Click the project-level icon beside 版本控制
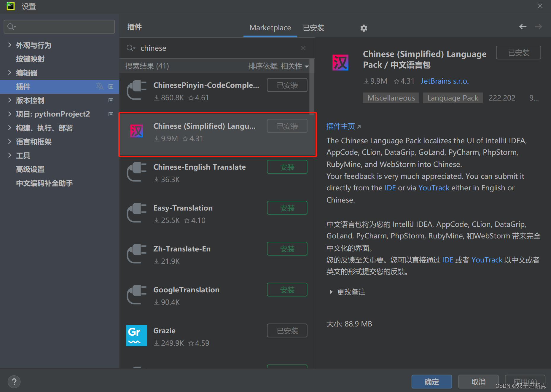 pyautogui.click(x=111, y=100)
